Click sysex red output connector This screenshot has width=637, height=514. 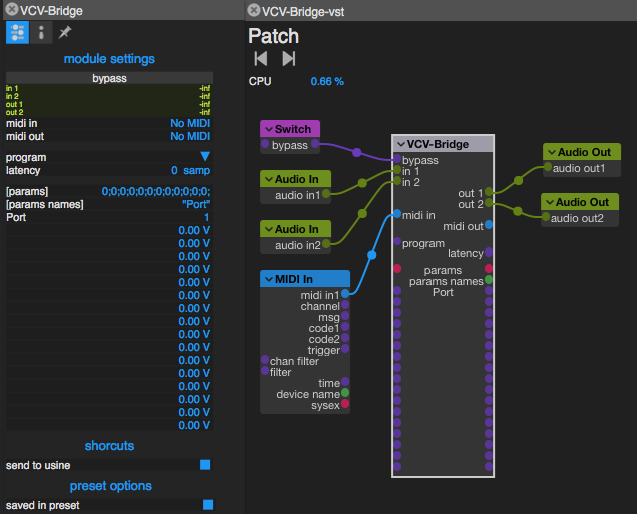[345, 403]
